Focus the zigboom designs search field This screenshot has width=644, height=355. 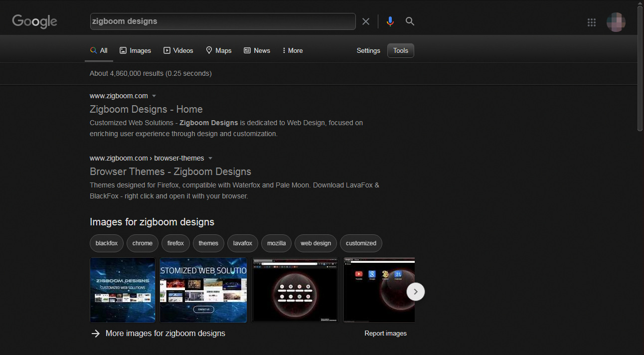(223, 21)
